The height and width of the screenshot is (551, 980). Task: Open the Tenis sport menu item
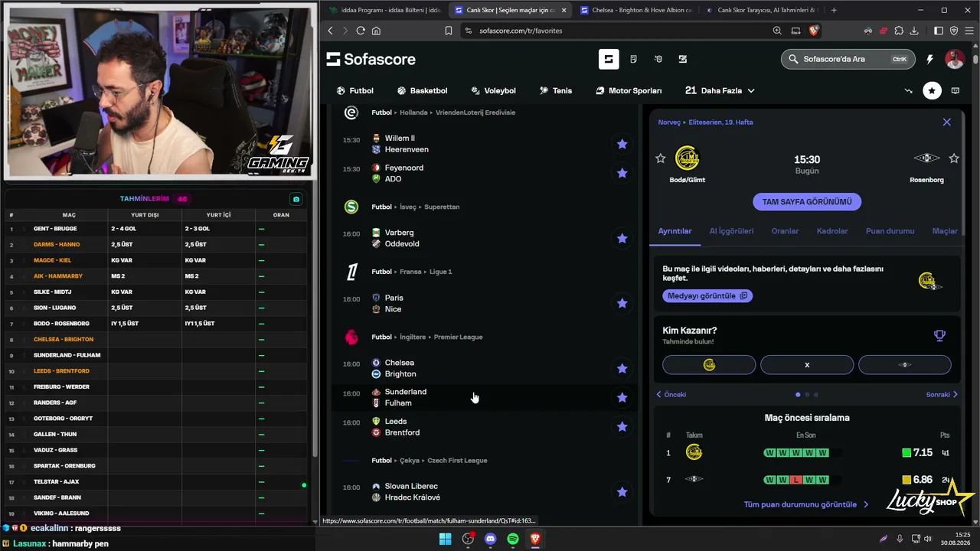point(556,90)
